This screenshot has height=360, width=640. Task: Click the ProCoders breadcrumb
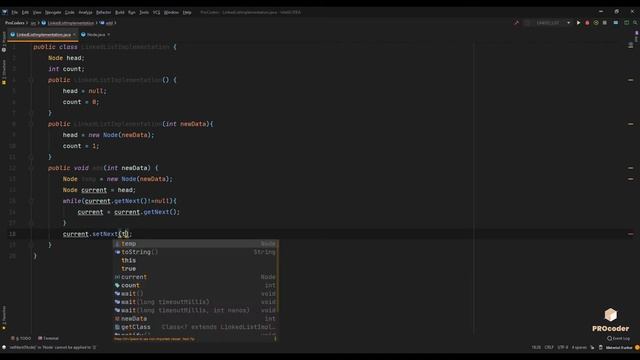[15, 23]
